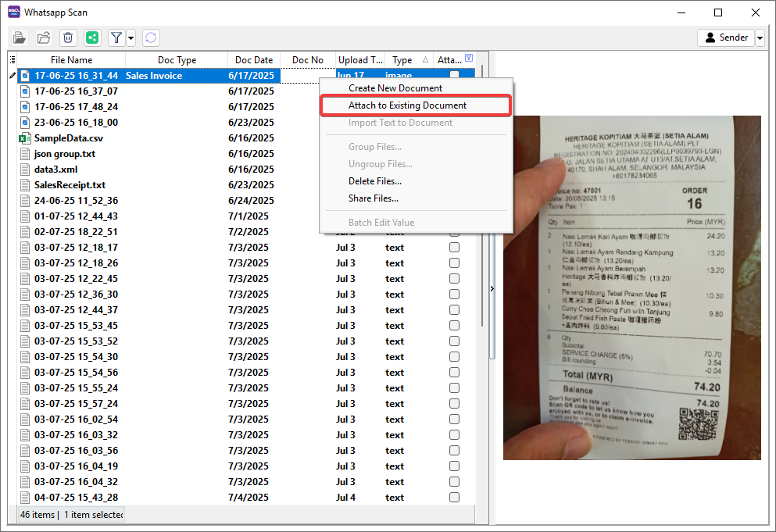The width and height of the screenshot is (776, 532).
Task: Click the column chooser icon in grid corner
Action: tap(13, 60)
